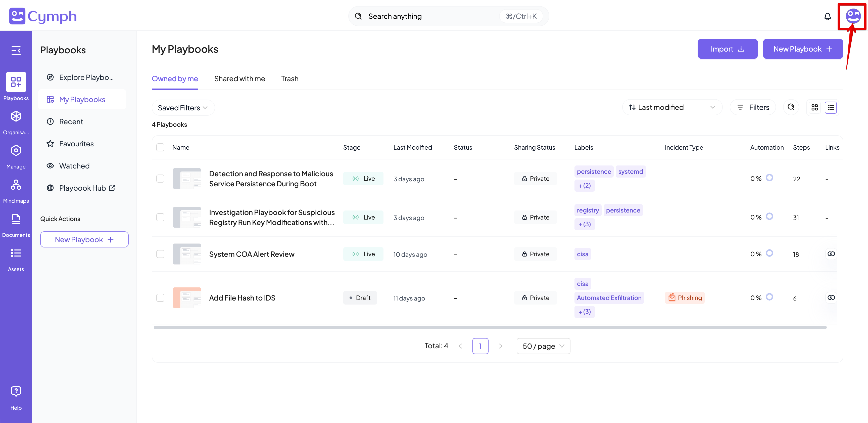Click the table search magnifier icon
The image size is (868, 423).
click(791, 107)
